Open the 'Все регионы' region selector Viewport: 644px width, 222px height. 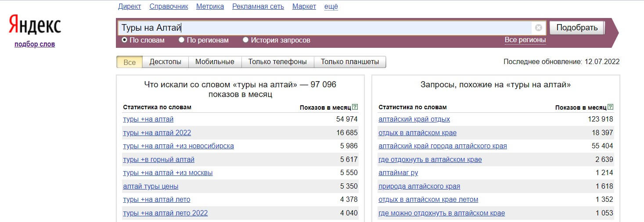[525, 40]
